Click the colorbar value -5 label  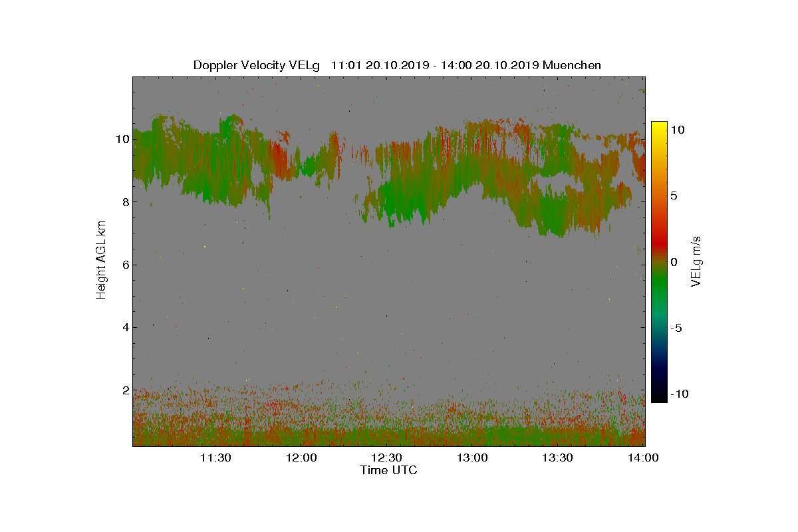point(676,328)
